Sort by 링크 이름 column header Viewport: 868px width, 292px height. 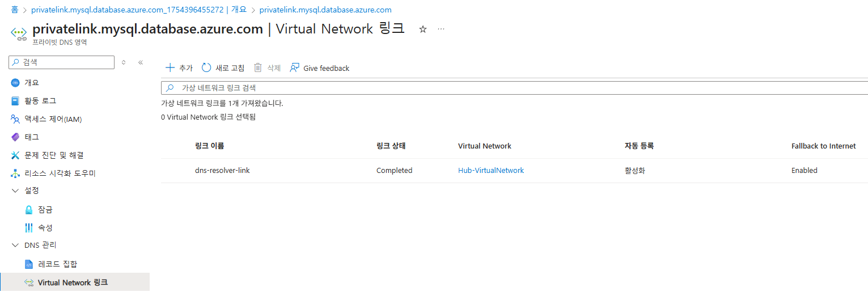click(209, 146)
